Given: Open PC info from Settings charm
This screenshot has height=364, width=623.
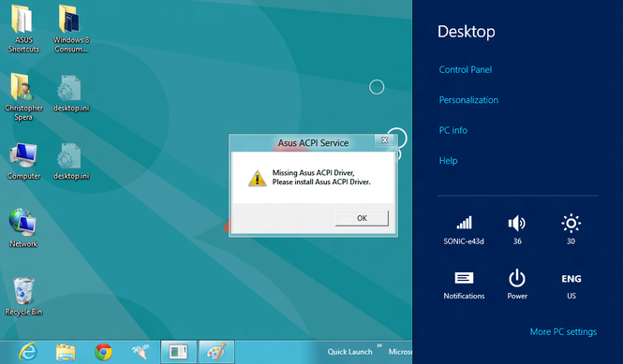Looking at the screenshot, I should click(x=452, y=130).
